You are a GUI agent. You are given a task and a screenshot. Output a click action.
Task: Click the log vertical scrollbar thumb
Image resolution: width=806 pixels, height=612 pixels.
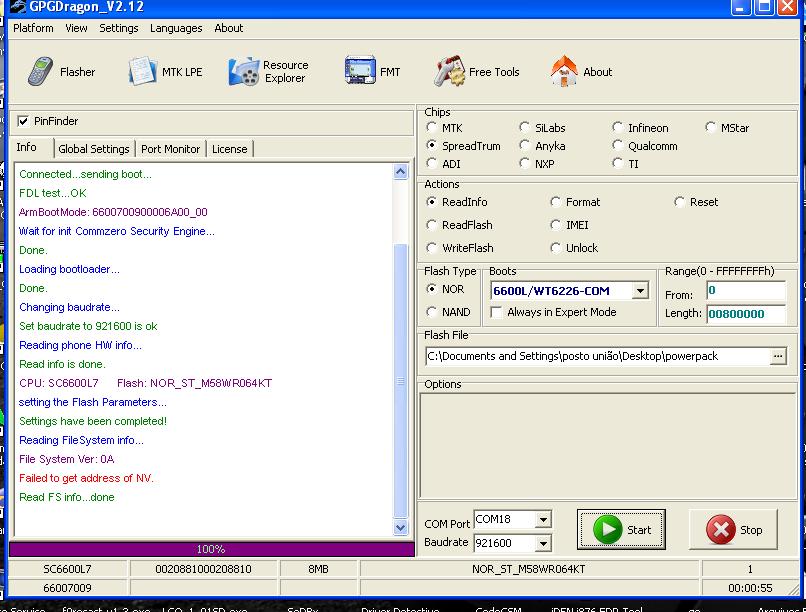[x=400, y=381]
